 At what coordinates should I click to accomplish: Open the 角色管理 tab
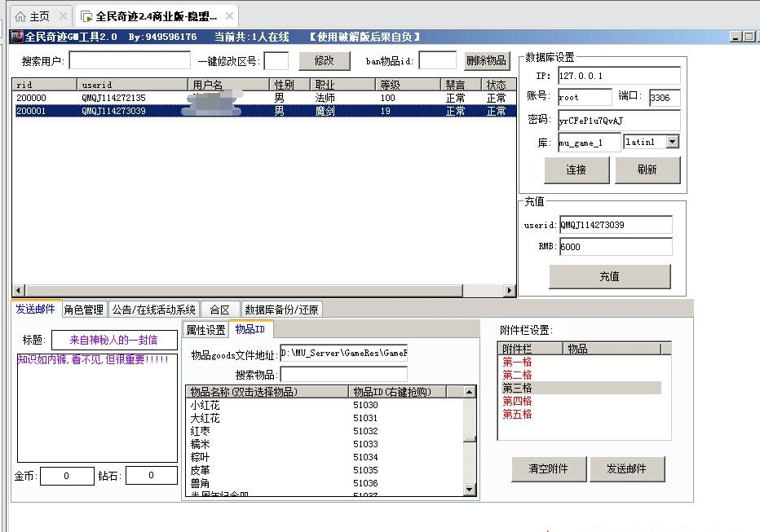(x=84, y=310)
